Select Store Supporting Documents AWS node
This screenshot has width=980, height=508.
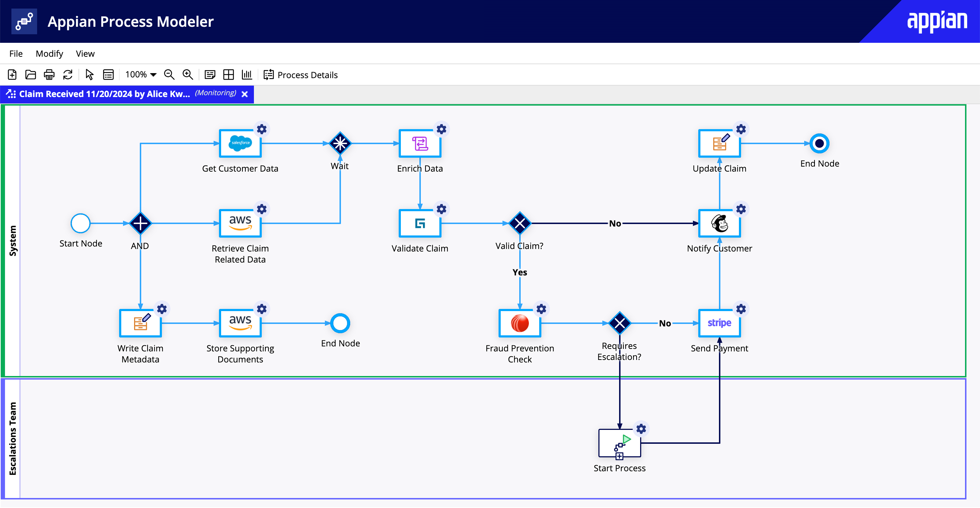240,324
